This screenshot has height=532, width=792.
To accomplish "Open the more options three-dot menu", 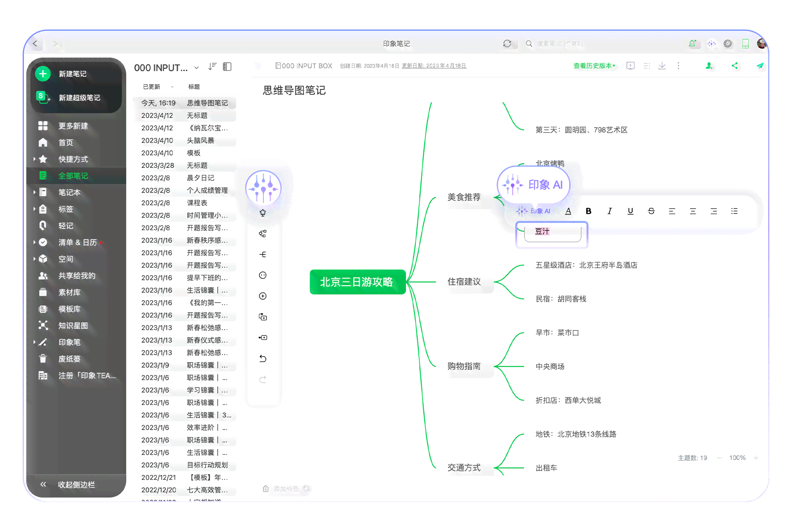I will [678, 66].
